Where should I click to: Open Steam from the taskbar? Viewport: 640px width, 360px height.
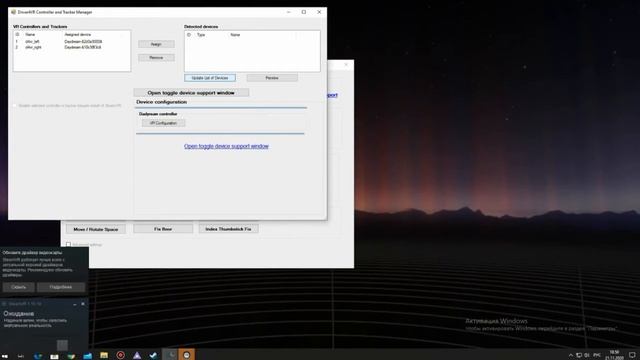[153, 356]
